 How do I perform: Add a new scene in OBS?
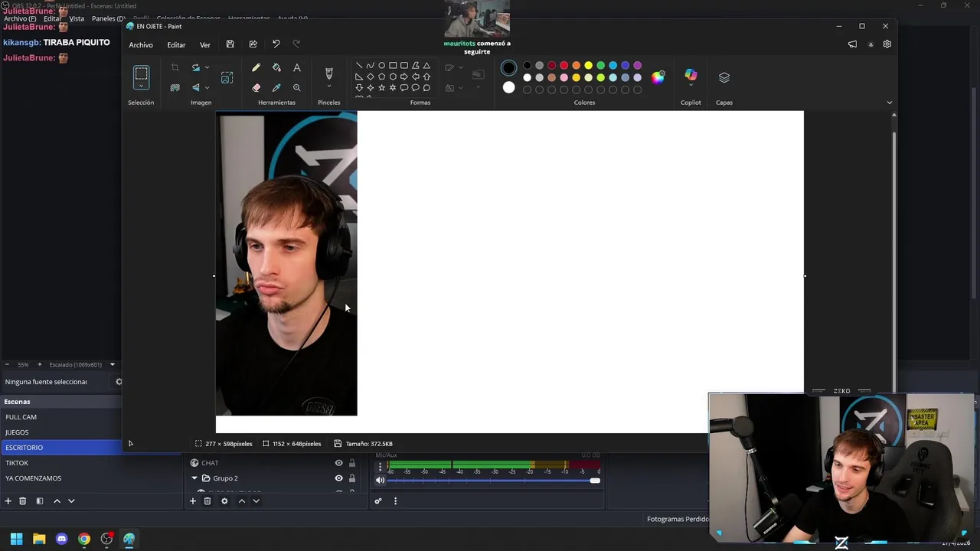point(8,500)
